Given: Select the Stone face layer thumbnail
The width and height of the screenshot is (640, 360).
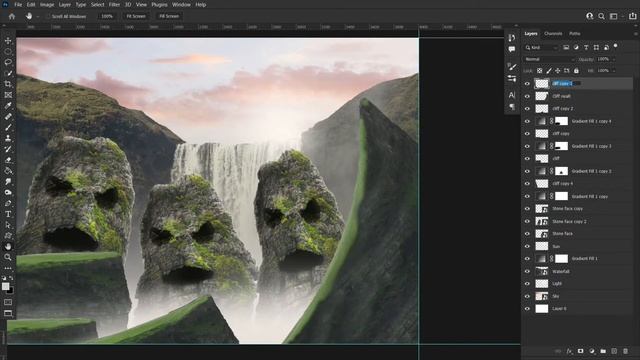Looking at the screenshot, I should point(542,233).
